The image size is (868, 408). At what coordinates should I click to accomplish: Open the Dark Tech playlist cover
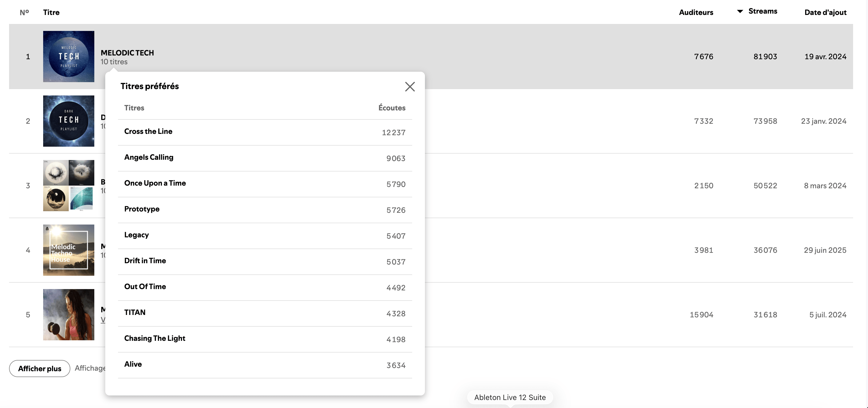[69, 121]
